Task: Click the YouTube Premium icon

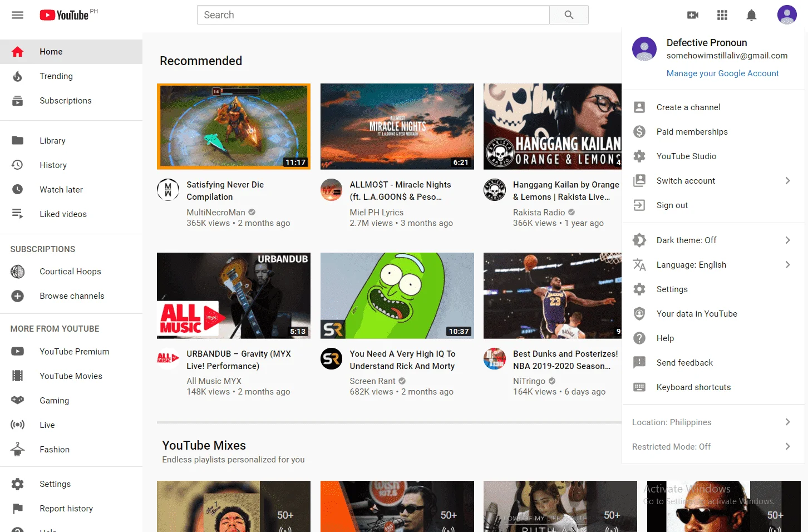Action: click(18, 352)
